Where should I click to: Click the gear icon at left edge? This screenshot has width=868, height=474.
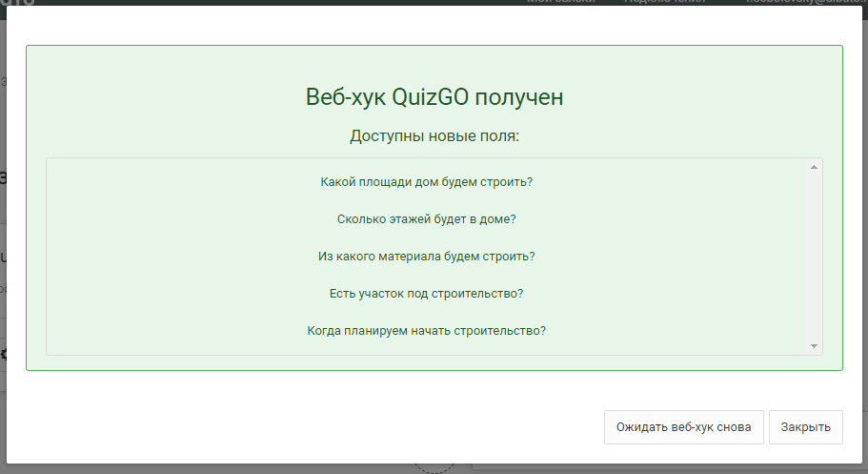tap(3, 354)
